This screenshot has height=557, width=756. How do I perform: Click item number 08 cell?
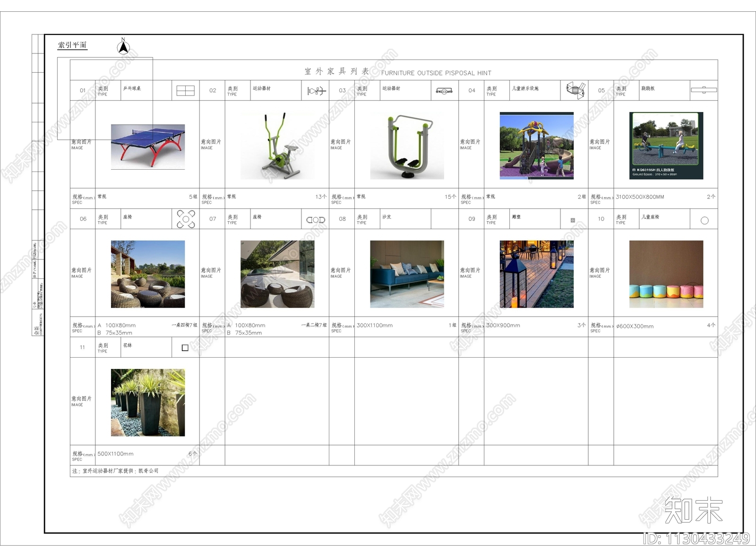click(x=342, y=219)
